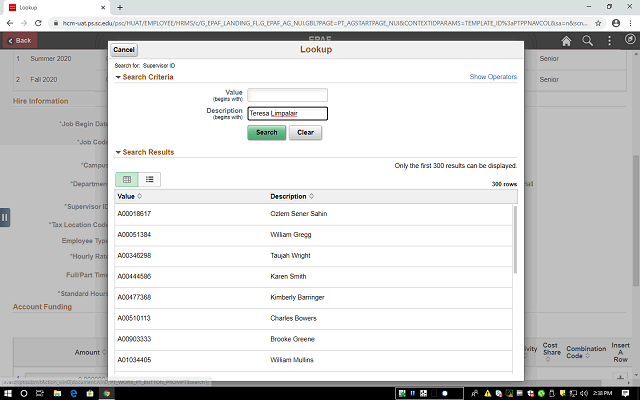Select value A00444586
Viewport: 640px width, 400px height.
coord(134,276)
